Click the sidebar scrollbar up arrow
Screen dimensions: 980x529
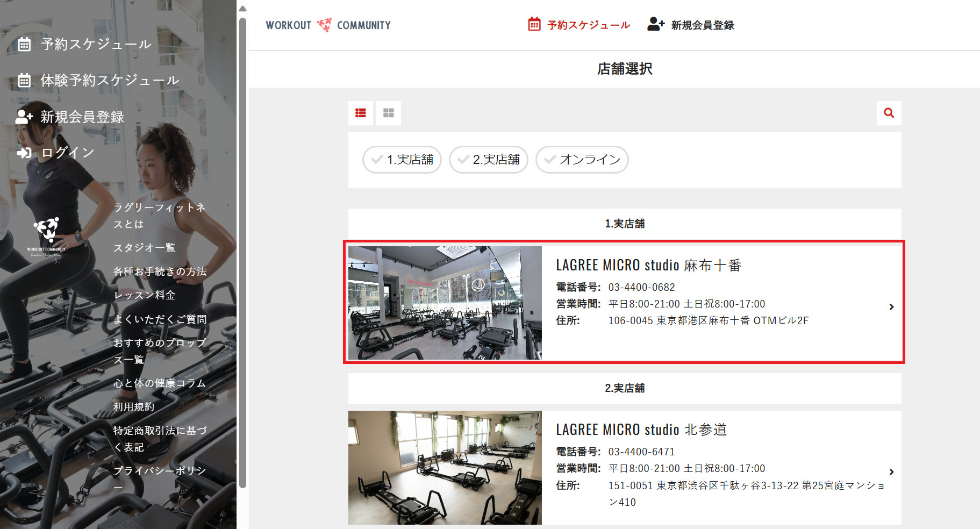(242, 9)
